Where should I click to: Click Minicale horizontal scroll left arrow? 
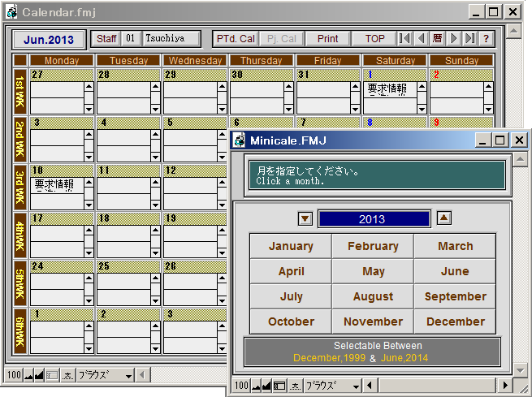point(370,386)
